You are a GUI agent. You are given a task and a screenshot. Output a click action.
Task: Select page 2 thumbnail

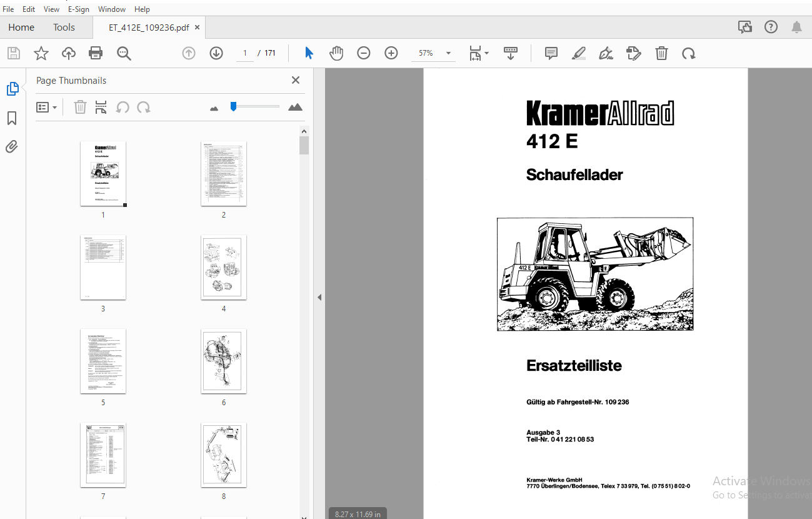(x=224, y=173)
